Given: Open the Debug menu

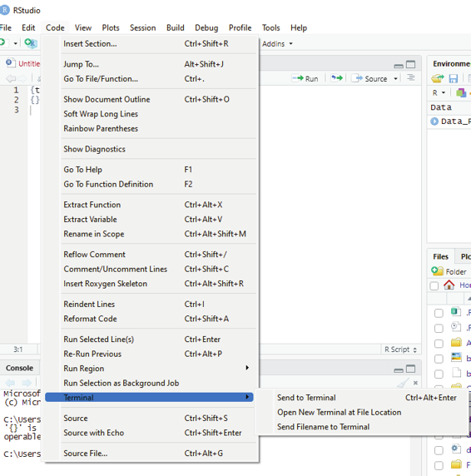Looking at the screenshot, I should (x=206, y=28).
